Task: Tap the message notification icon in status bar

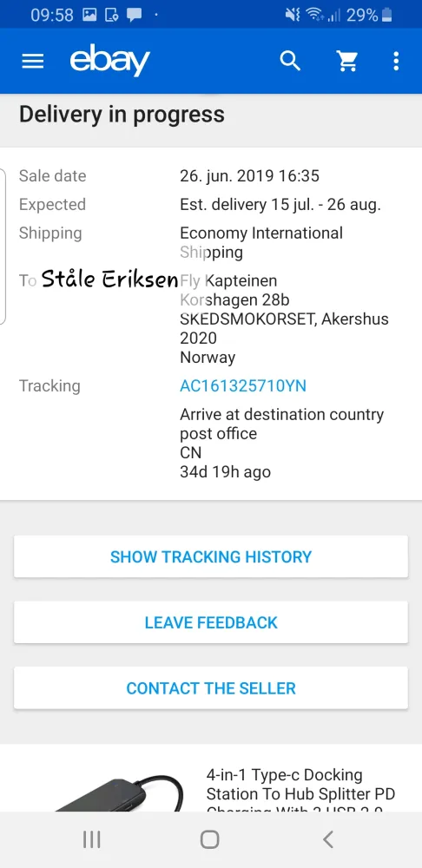Action: (134, 15)
